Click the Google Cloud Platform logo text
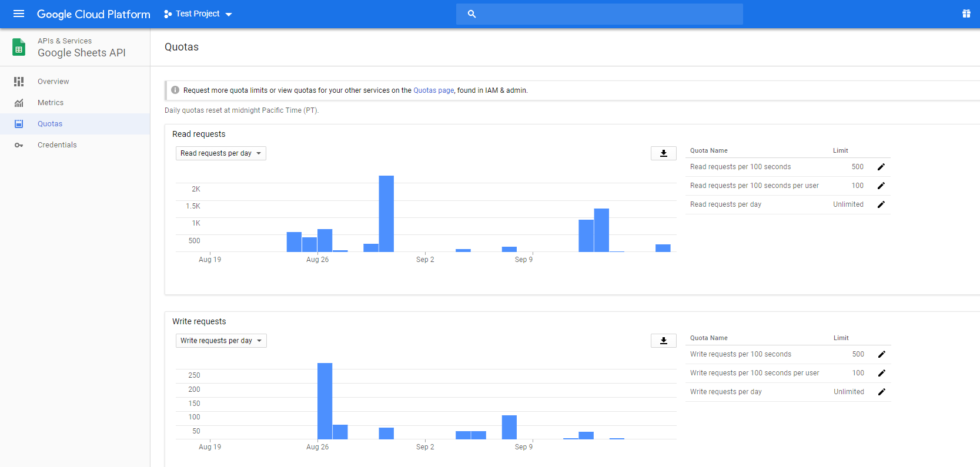The image size is (980, 467). pos(93,14)
